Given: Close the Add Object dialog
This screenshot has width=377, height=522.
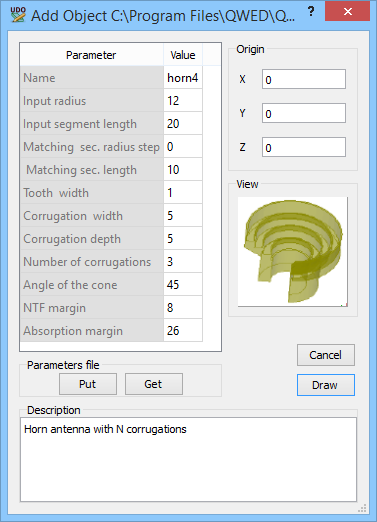Looking at the screenshot, I should (x=347, y=12).
